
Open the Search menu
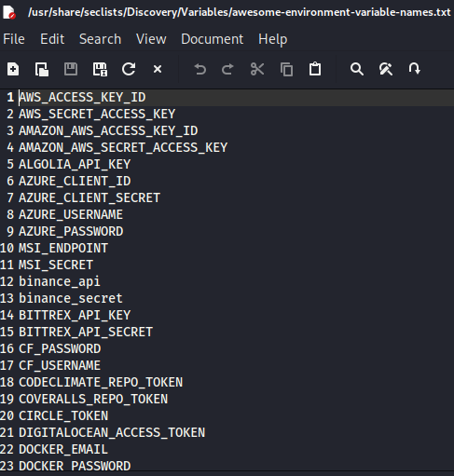100,39
